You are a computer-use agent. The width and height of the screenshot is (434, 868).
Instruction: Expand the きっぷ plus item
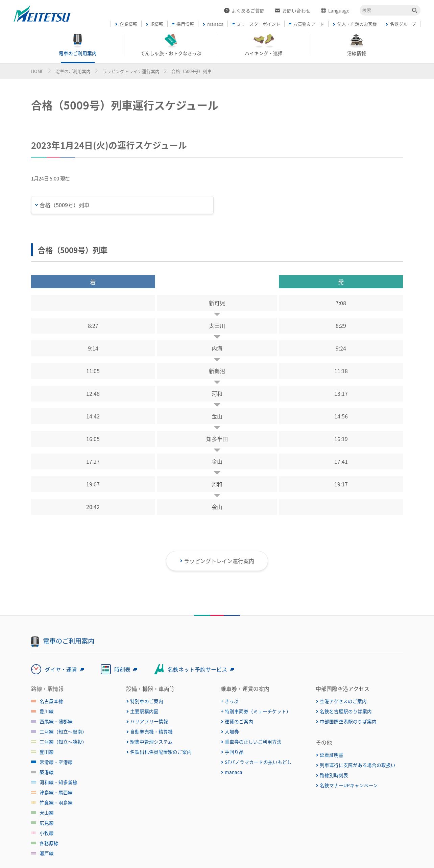coord(230,701)
